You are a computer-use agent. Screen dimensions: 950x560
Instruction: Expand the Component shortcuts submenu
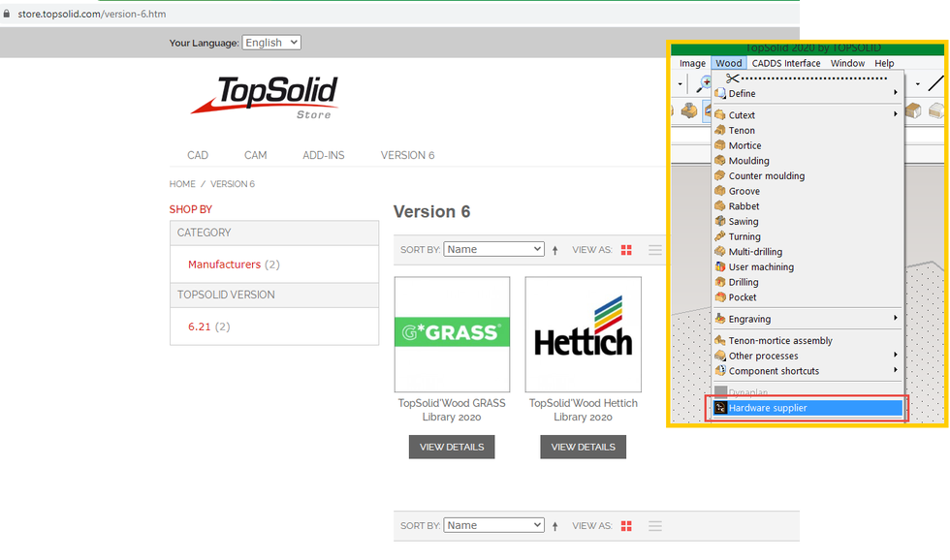click(x=807, y=371)
